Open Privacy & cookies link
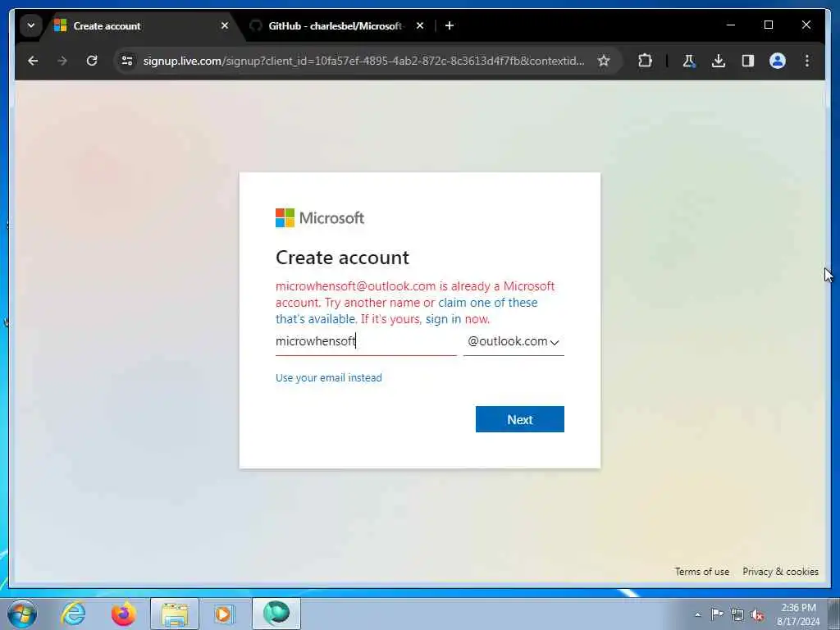The height and width of the screenshot is (630, 840). (x=780, y=572)
